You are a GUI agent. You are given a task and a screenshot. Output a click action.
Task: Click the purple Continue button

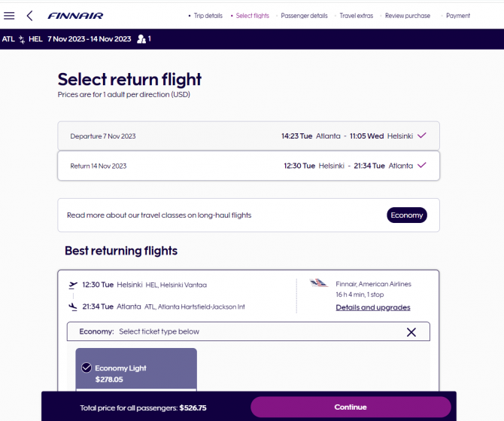[x=351, y=407]
